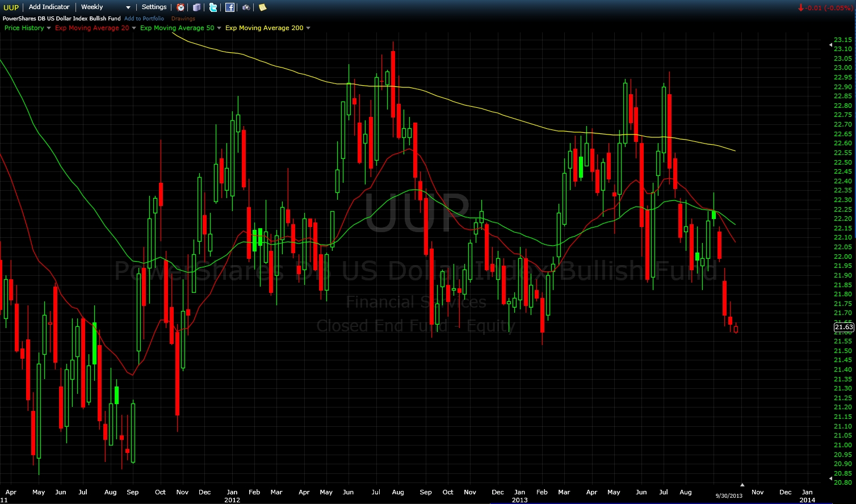Image resolution: width=856 pixels, height=504 pixels.
Task: Click the Drawings link
Action: 183,18
